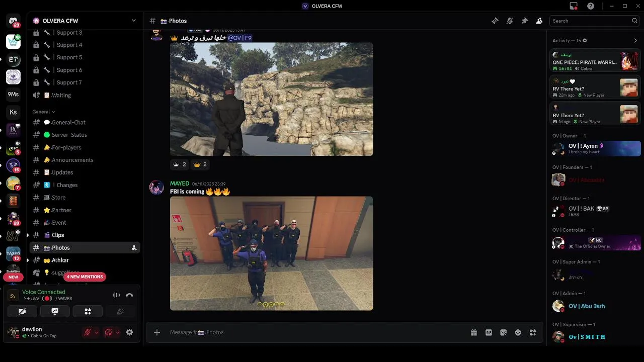
Task: Open the Changes channel
Action: (84, 185)
